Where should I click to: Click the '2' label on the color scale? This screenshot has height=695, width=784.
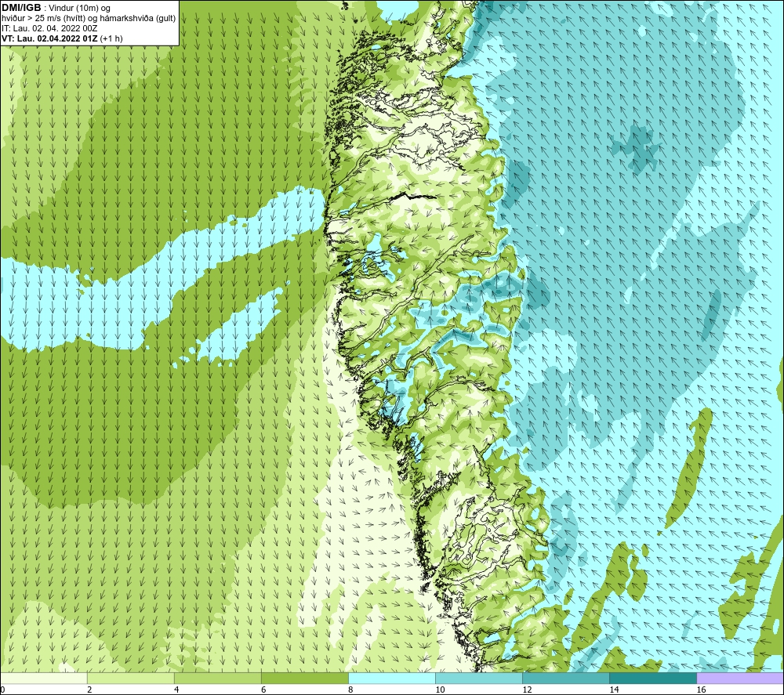[89, 690]
